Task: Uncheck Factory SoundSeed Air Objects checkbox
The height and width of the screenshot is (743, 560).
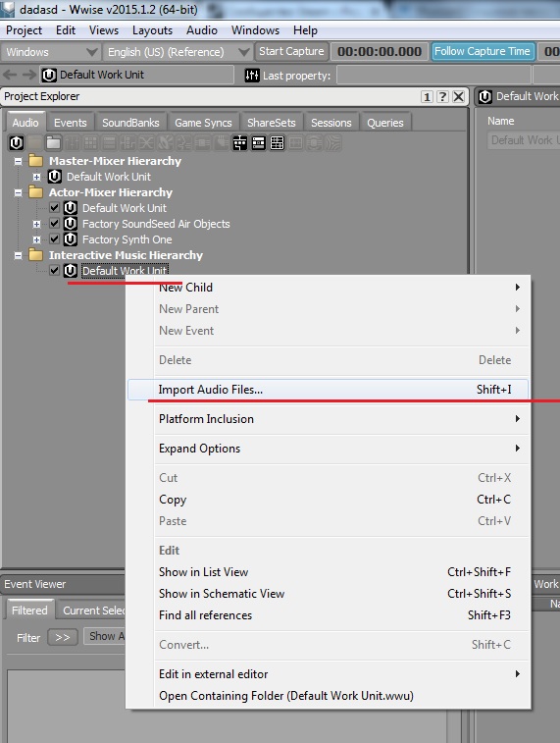Action: [x=54, y=224]
